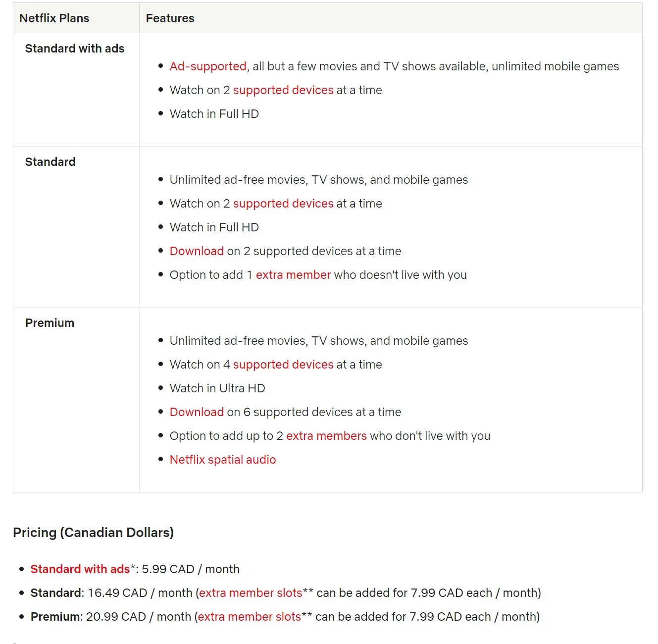Open supported devices link in Standard plan
Screen dimensions: 658x644
point(283,204)
